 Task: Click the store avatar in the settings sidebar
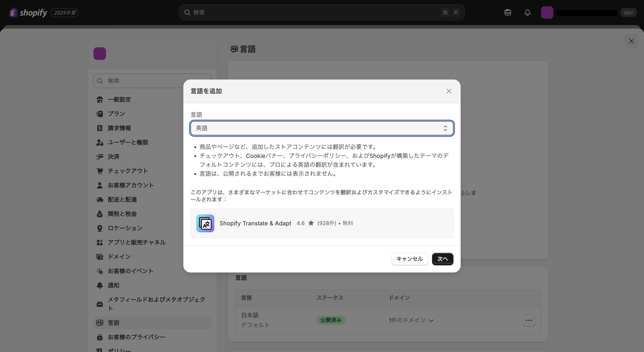coord(100,53)
